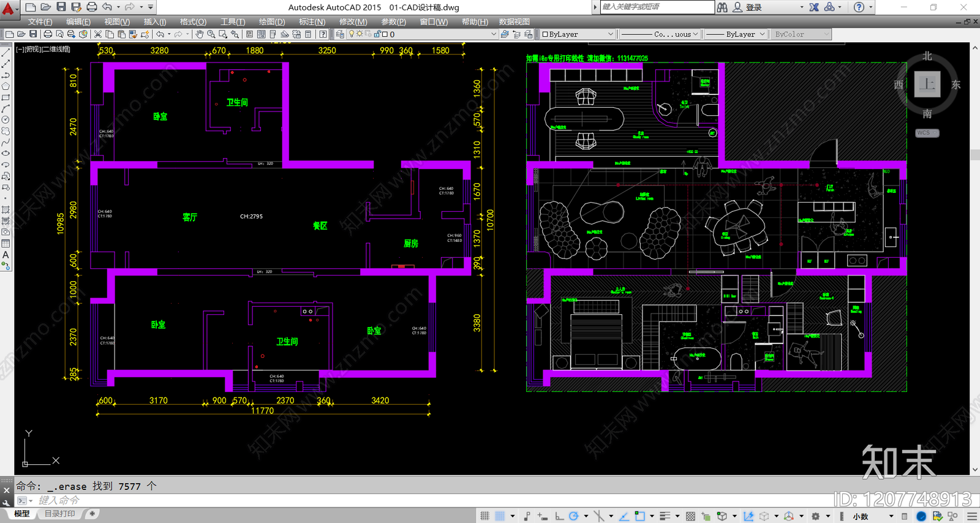The width and height of the screenshot is (980, 523).
Task: Click the view cube 上 top face
Action: click(927, 84)
